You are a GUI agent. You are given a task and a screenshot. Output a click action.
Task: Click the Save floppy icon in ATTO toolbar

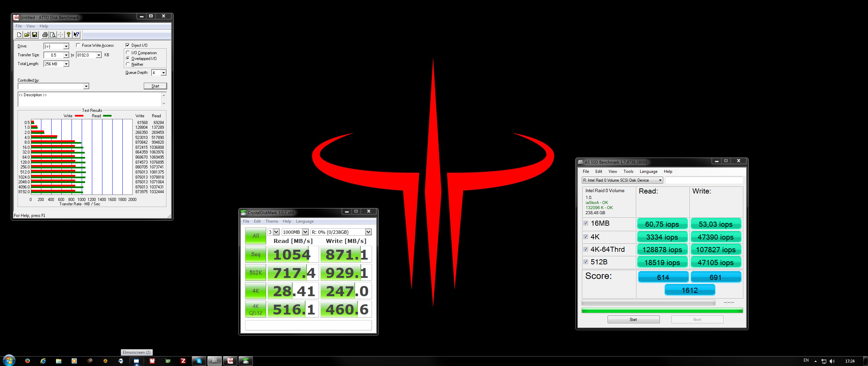coord(35,35)
